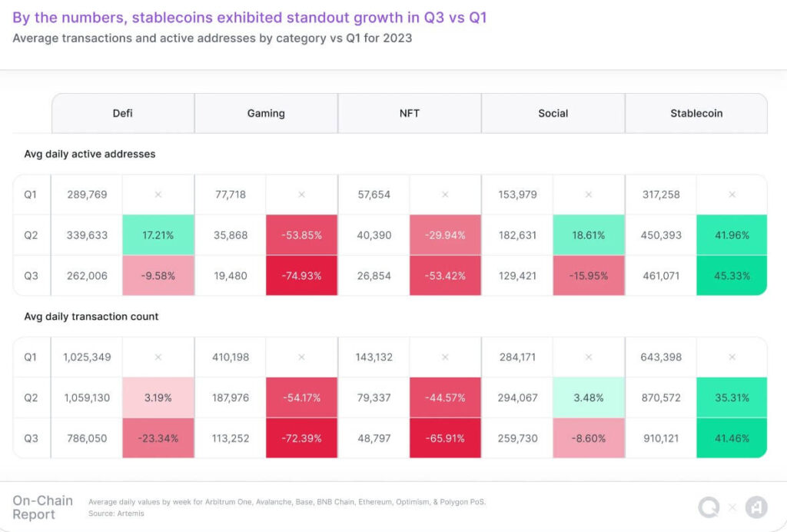Click the X mark in Gaming Q1 addresses row

pyautogui.click(x=301, y=195)
